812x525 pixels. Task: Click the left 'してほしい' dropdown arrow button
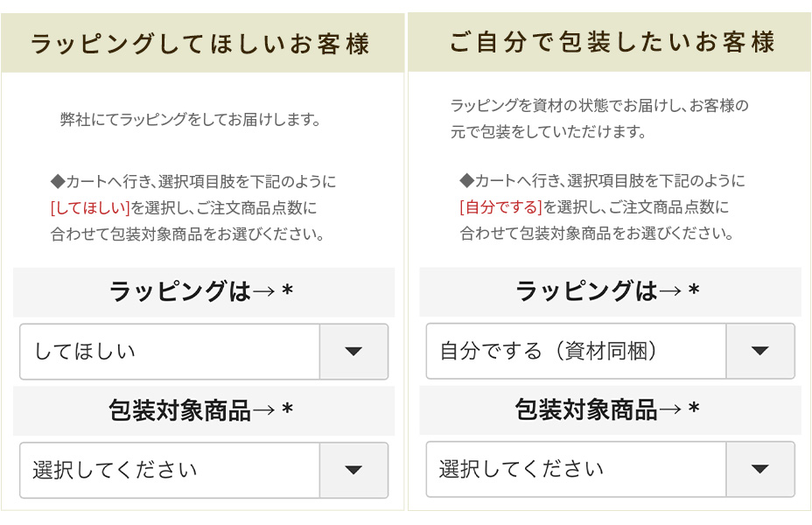pyautogui.click(x=353, y=352)
